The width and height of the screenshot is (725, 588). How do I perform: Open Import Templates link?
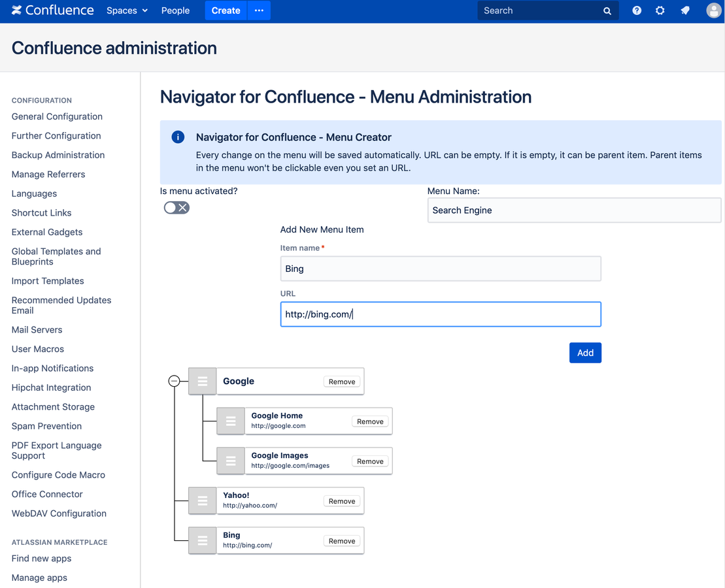(48, 281)
